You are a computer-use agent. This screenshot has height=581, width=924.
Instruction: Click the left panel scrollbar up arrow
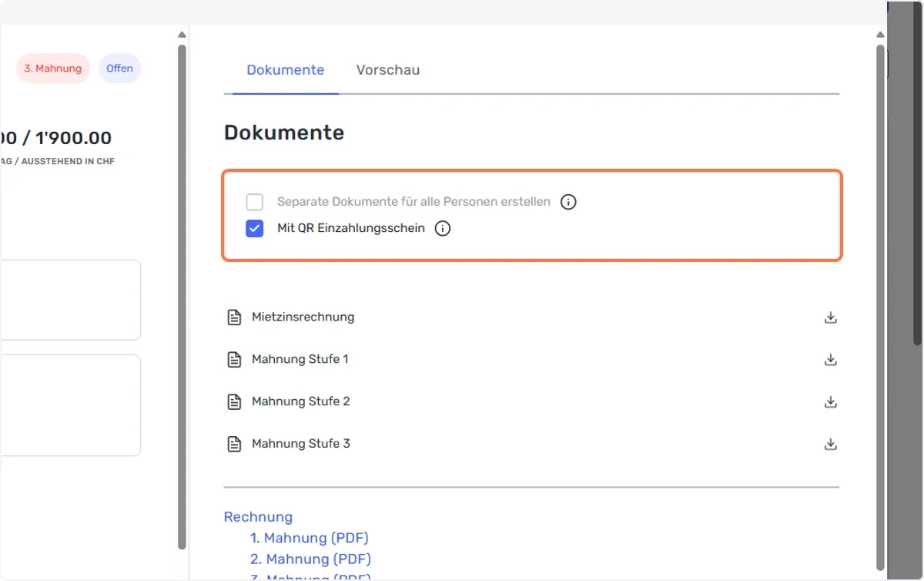(182, 35)
